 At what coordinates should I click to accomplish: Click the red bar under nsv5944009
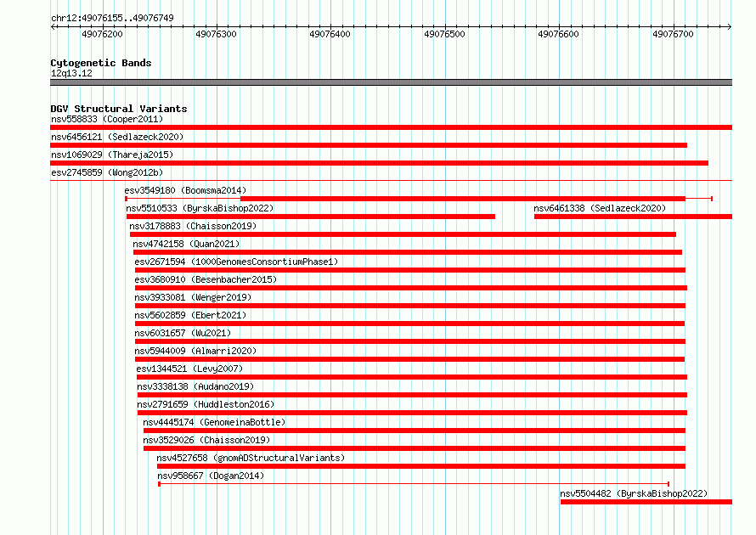(x=409, y=359)
